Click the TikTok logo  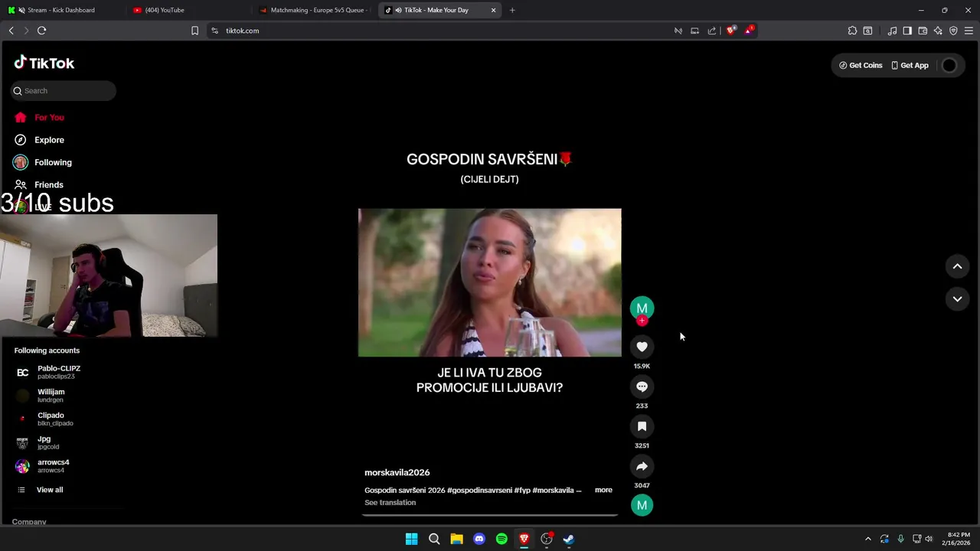tap(44, 63)
